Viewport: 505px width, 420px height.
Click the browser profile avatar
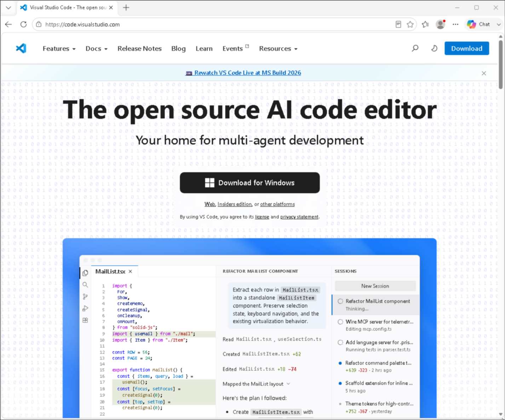441,24
